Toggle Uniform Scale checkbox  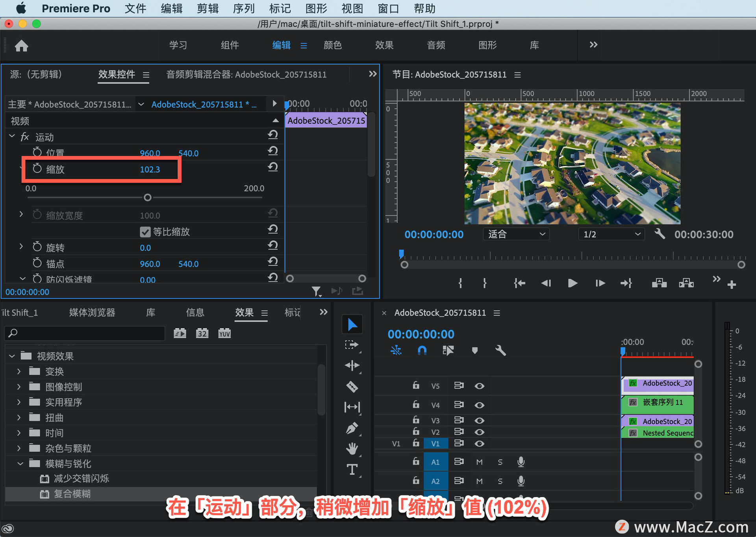(145, 232)
